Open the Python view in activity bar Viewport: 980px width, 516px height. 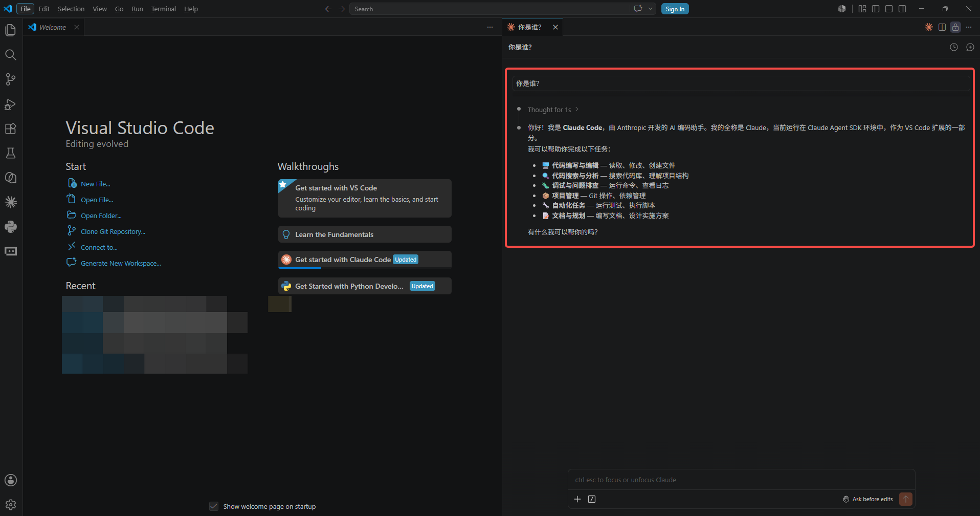11,227
